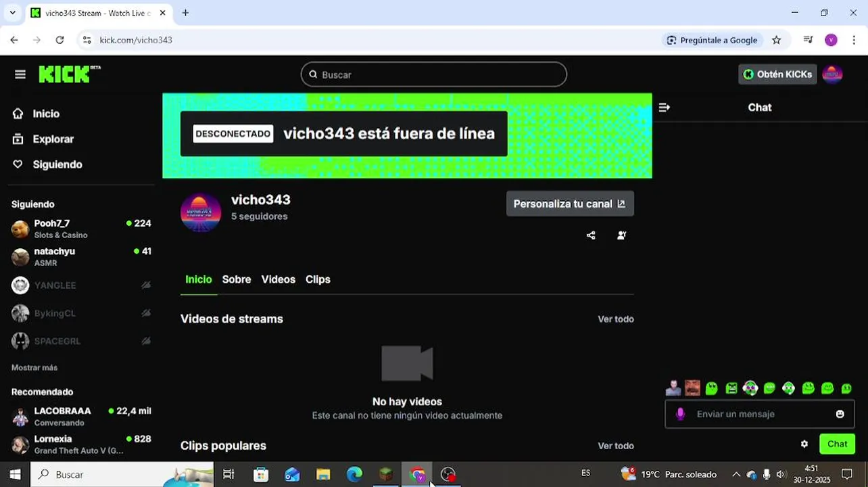Click the Enviar un mensaje chat field
The width and height of the screenshot is (868, 487).
[760, 414]
